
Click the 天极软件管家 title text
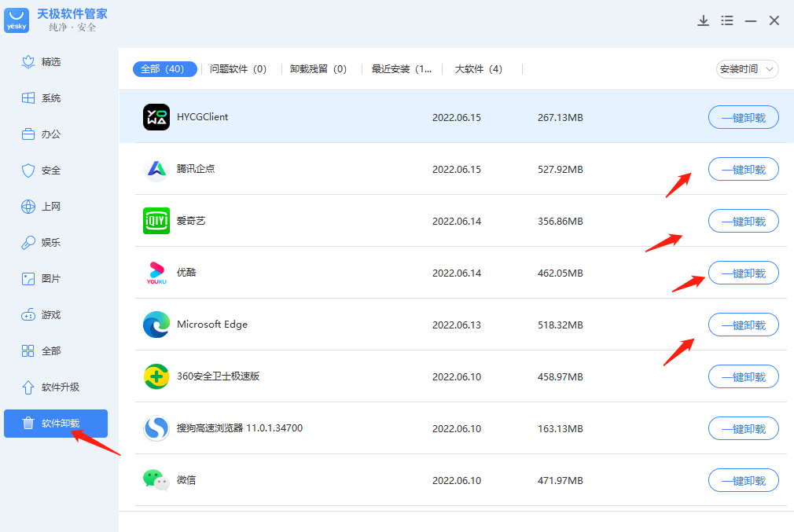(72, 13)
